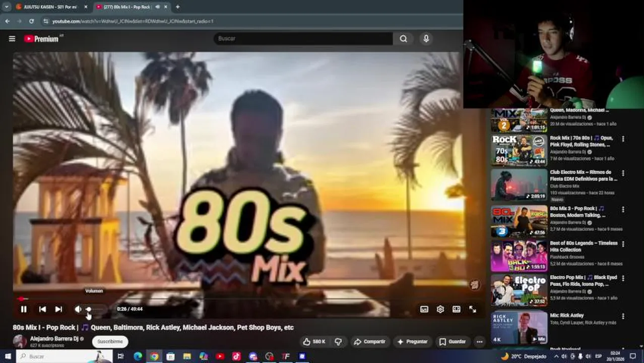Switch to theater mode view
The width and height of the screenshot is (644, 363).
457,309
